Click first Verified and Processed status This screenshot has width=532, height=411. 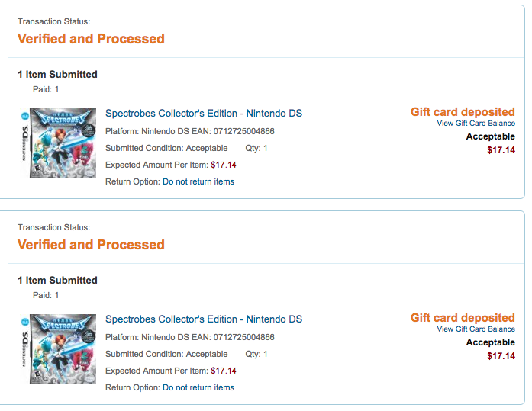(91, 39)
